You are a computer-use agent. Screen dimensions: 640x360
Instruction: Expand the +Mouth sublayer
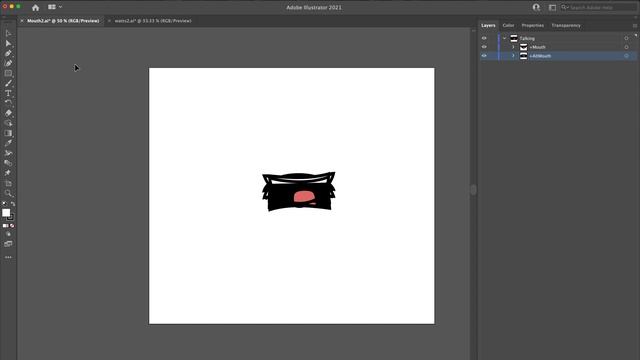pyautogui.click(x=513, y=47)
